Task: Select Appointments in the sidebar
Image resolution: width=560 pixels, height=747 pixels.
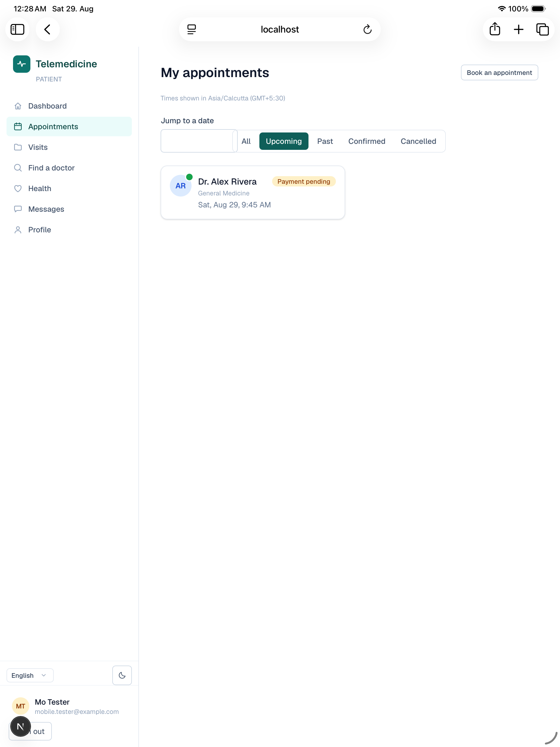Action: click(69, 127)
